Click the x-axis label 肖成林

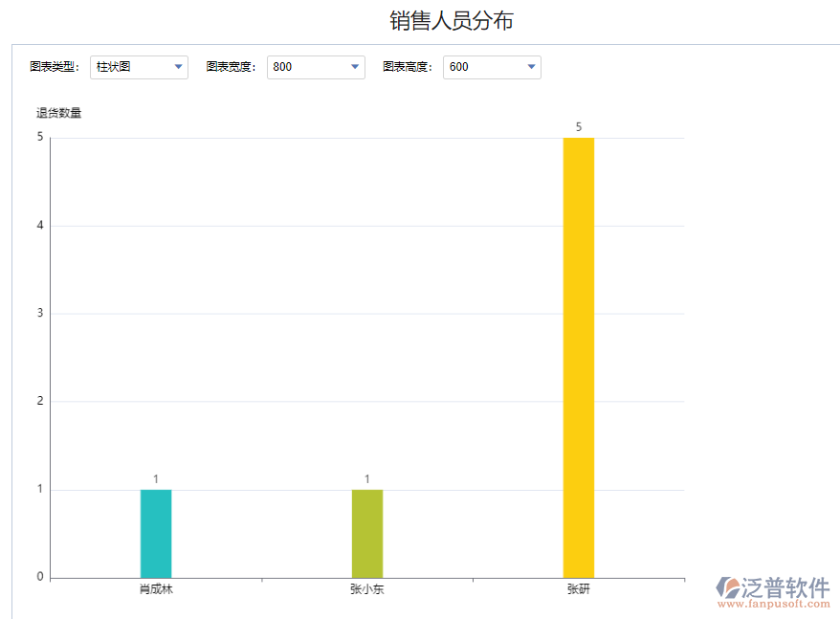(158, 589)
